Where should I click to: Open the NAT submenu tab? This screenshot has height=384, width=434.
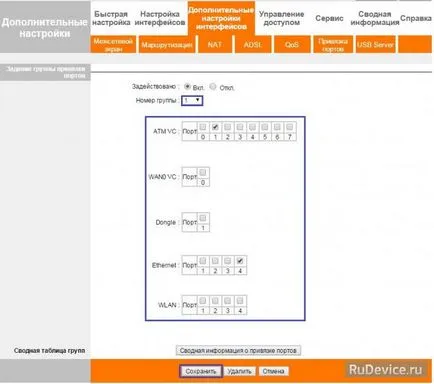pyautogui.click(x=215, y=45)
